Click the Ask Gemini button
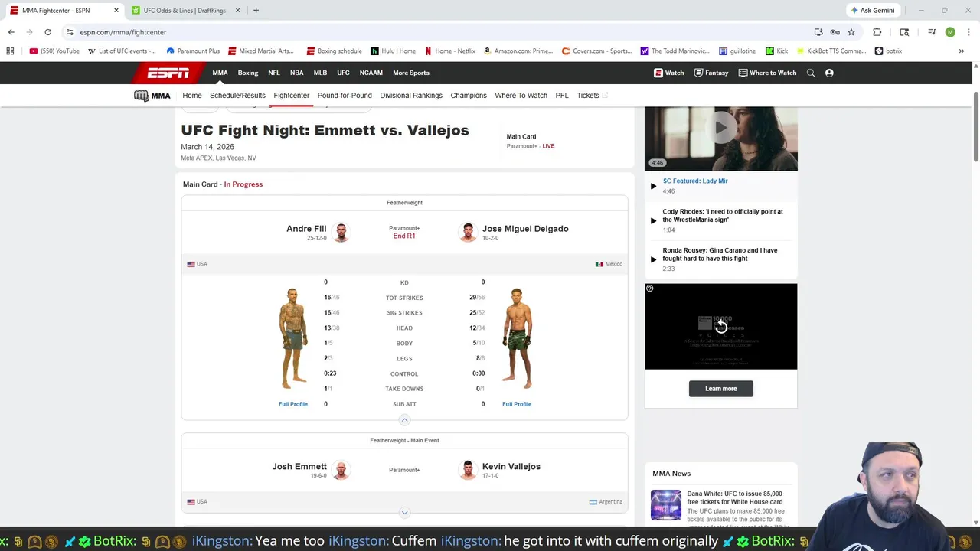 click(872, 10)
